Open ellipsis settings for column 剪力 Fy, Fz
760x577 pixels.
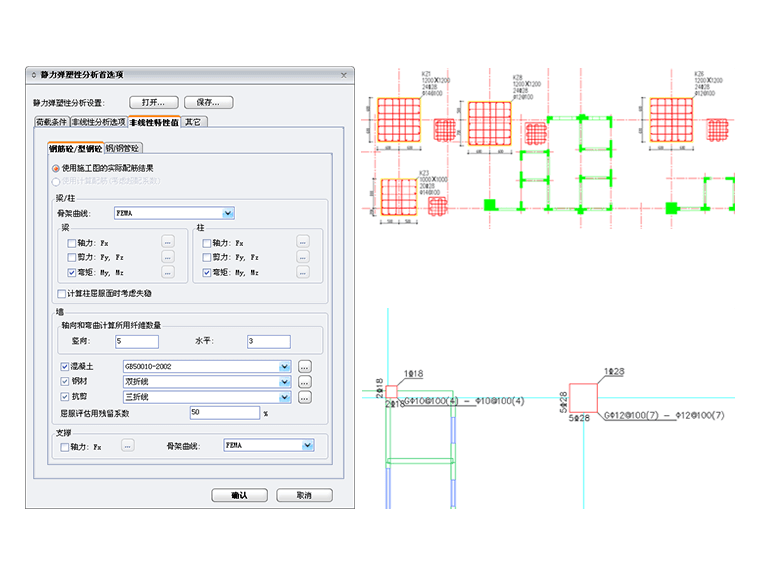[x=303, y=257]
